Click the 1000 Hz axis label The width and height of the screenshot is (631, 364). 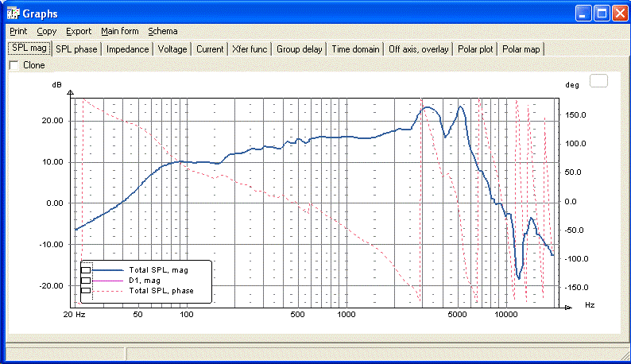346,315
